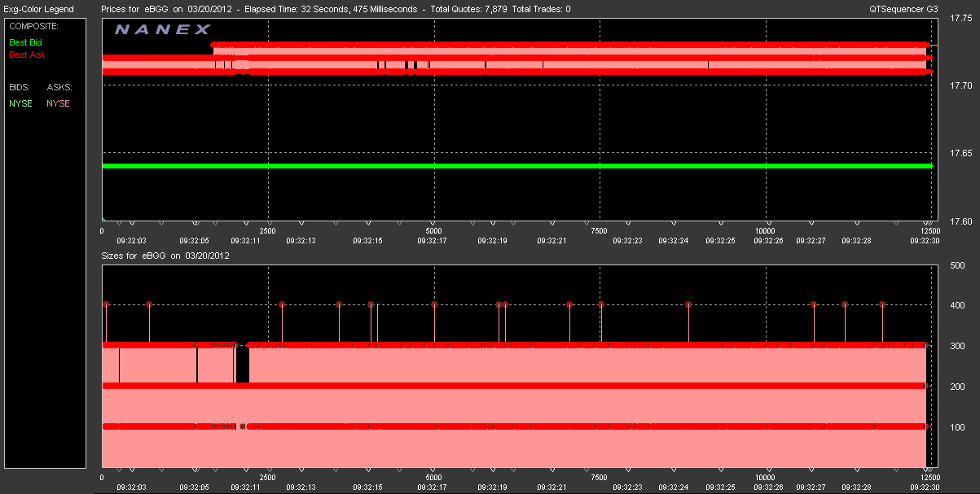This screenshot has height=494, width=980.
Task: Select the "COMPOSITE:" legend heading
Action: (33, 26)
